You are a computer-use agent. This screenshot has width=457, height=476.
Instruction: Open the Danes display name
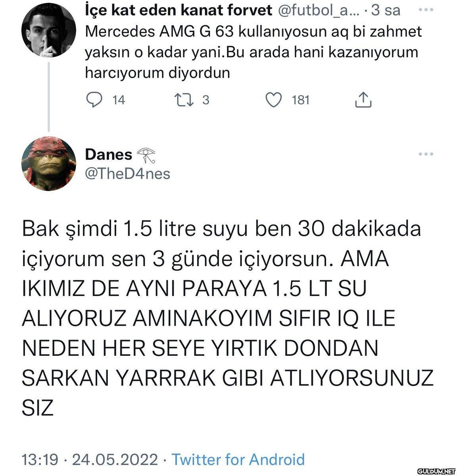click(x=109, y=155)
